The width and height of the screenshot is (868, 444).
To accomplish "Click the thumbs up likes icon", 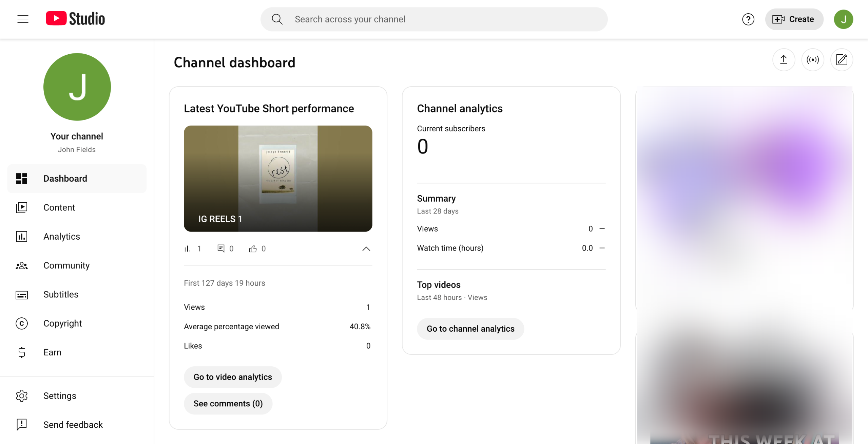I will (253, 249).
